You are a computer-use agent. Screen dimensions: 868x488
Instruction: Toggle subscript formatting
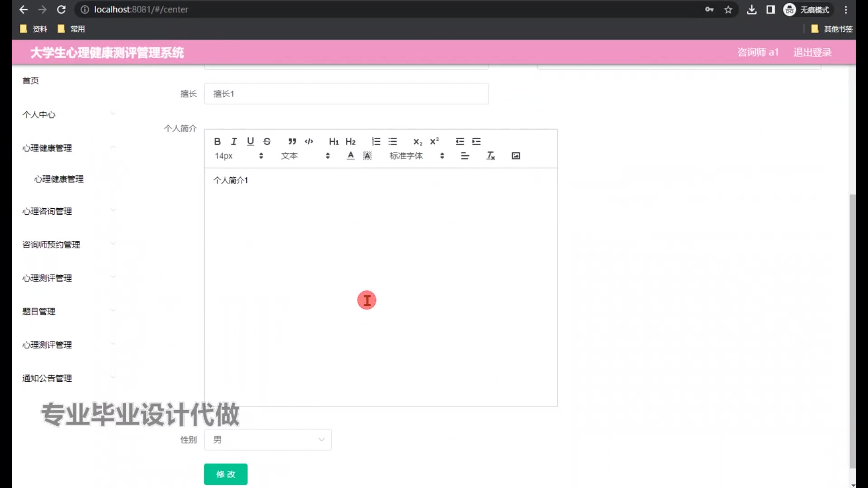click(418, 141)
